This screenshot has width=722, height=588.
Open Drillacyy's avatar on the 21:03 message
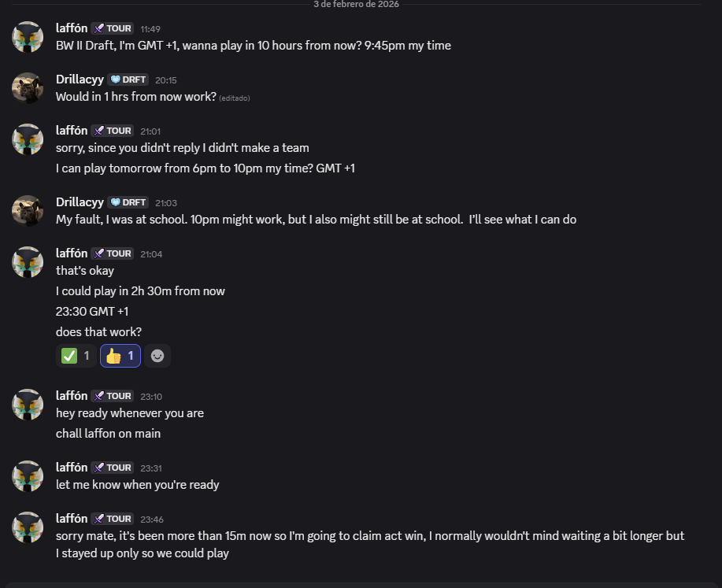click(x=28, y=211)
